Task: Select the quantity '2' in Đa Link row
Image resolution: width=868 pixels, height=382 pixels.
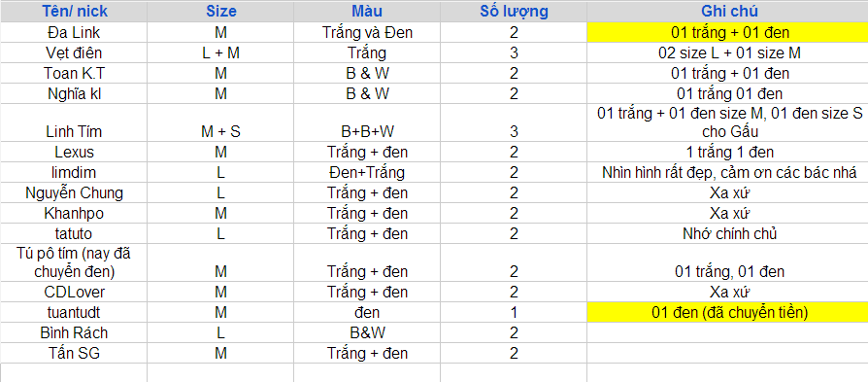Action: pyautogui.click(x=515, y=33)
